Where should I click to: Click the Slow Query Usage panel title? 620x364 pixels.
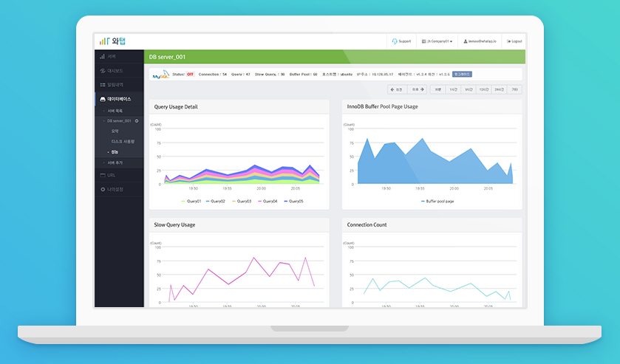tap(174, 225)
